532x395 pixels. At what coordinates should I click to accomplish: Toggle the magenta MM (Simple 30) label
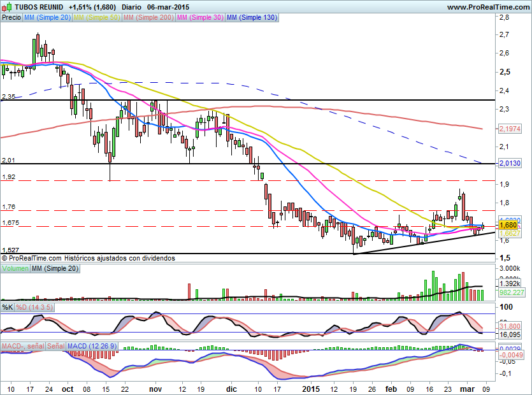[200, 18]
